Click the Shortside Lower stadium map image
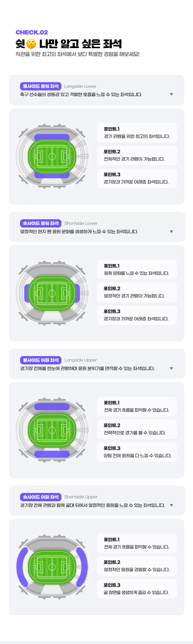Viewport: 193px width, 644px height. pyautogui.click(x=52, y=293)
